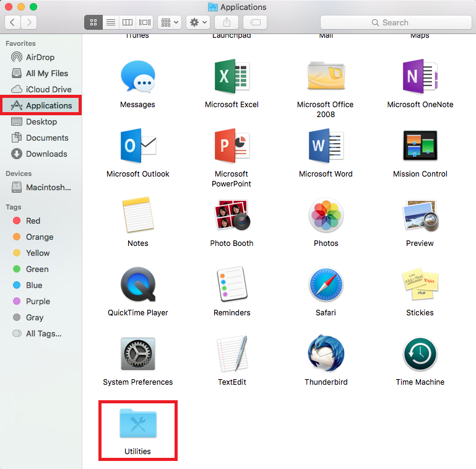Image resolution: width=476 pixels, height=469 pixels.
Task: Open the Messages app icon
Action: coord(138,76)
